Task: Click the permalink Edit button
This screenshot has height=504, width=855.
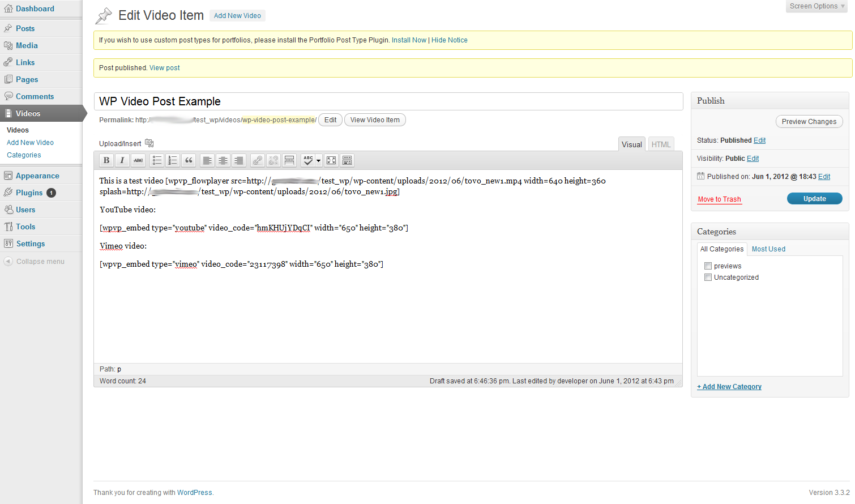Action: pyautogui.click(x=331, y=120)
